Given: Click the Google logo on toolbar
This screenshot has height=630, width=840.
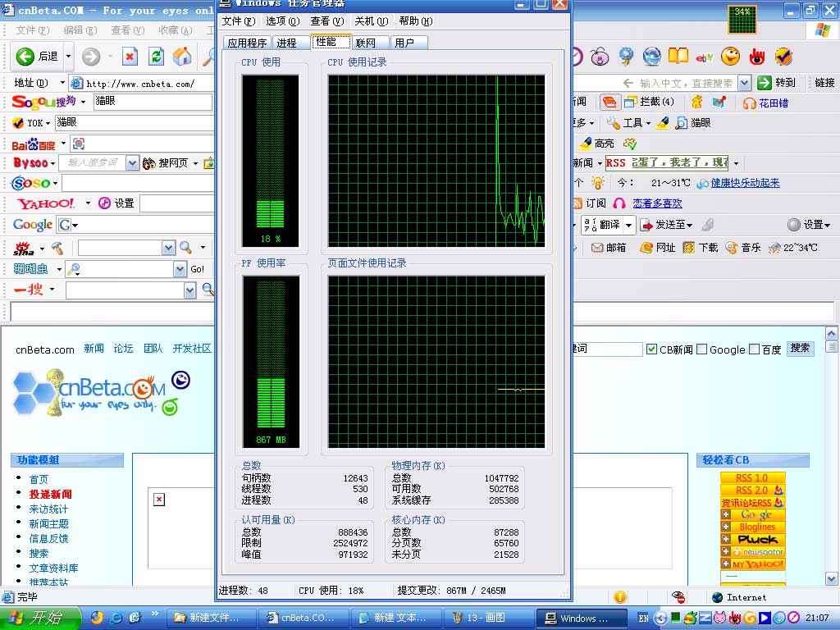Looking at the screenshot, I should [33, 225].
